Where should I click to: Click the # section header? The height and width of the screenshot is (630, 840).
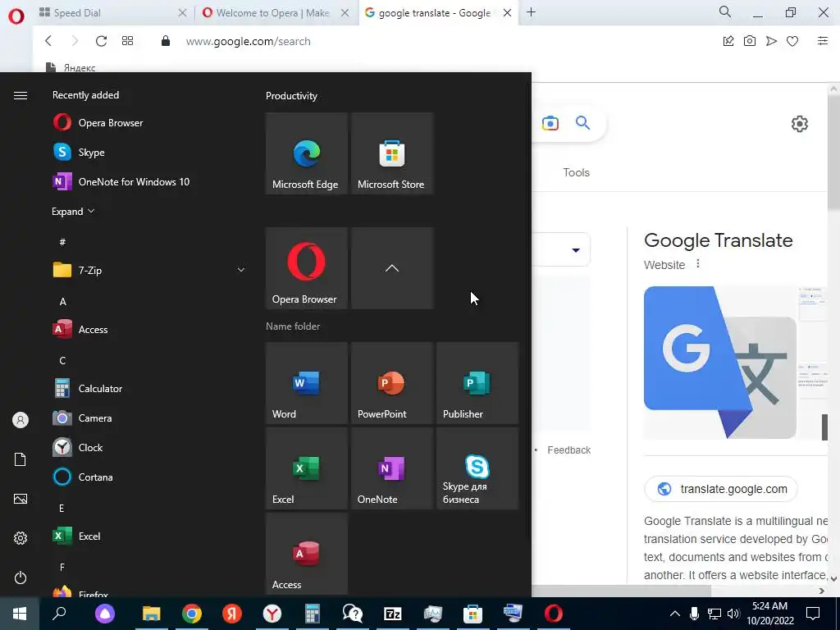(62, 242)
